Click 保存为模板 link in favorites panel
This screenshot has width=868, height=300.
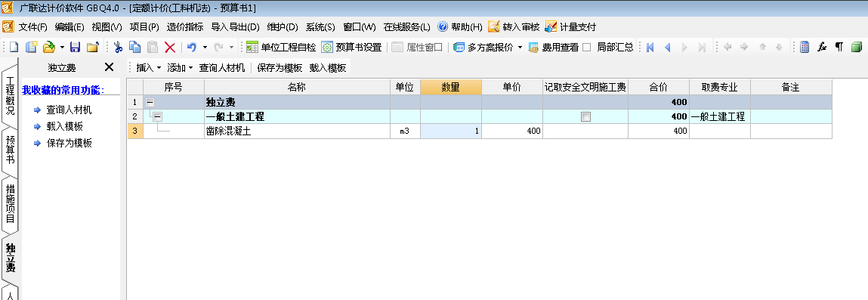click(69, 143)
